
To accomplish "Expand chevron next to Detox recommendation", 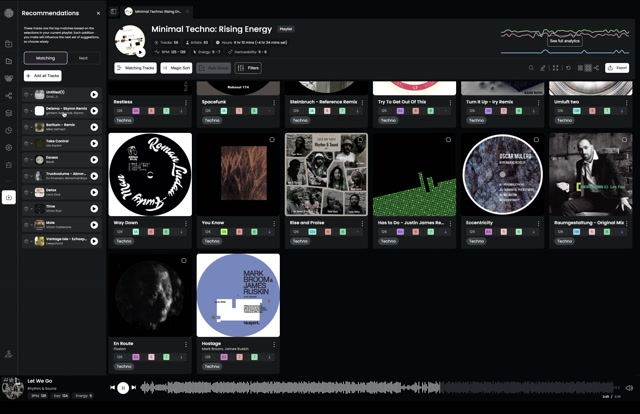I will 31,192.
